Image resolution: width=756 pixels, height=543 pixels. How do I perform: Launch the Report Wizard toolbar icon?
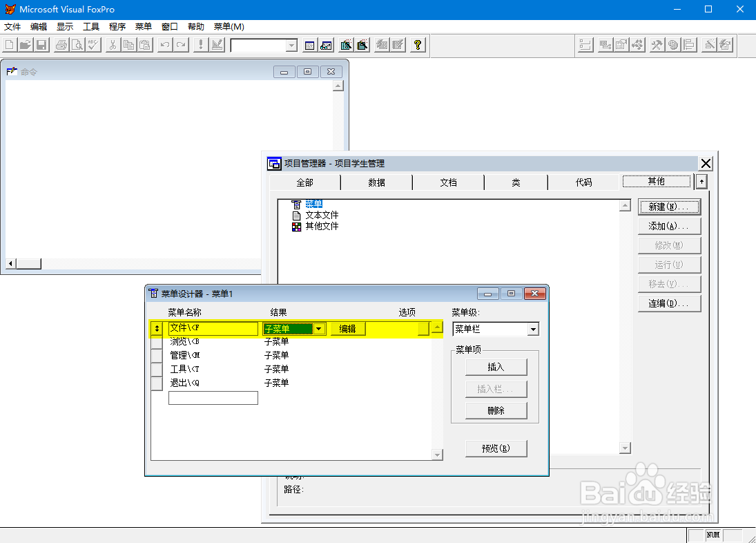(362, 46)
